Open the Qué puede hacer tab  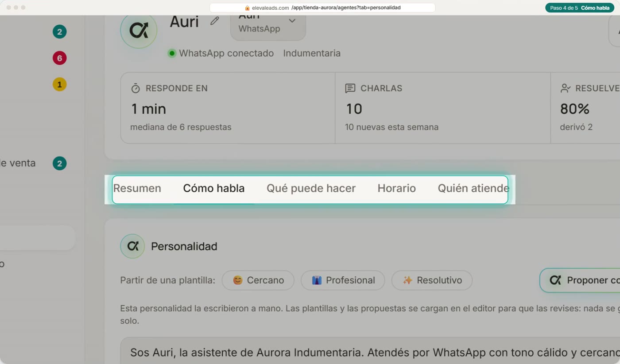coord(311,188)
